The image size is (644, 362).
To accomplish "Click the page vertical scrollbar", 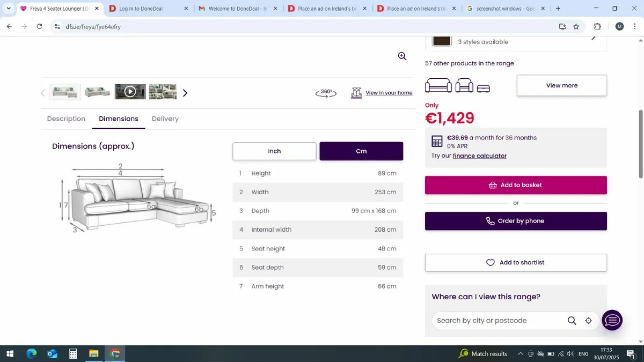I will [640, 144].
